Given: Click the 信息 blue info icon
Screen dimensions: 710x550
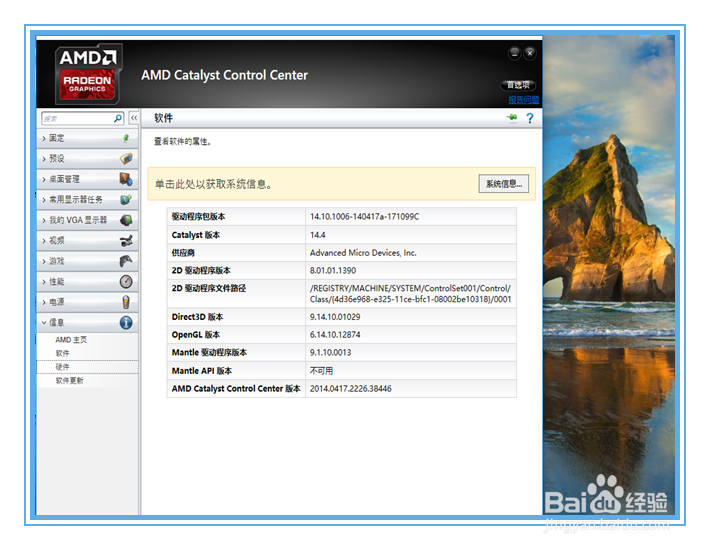Looking at the screenshot, I should [126, 322].
